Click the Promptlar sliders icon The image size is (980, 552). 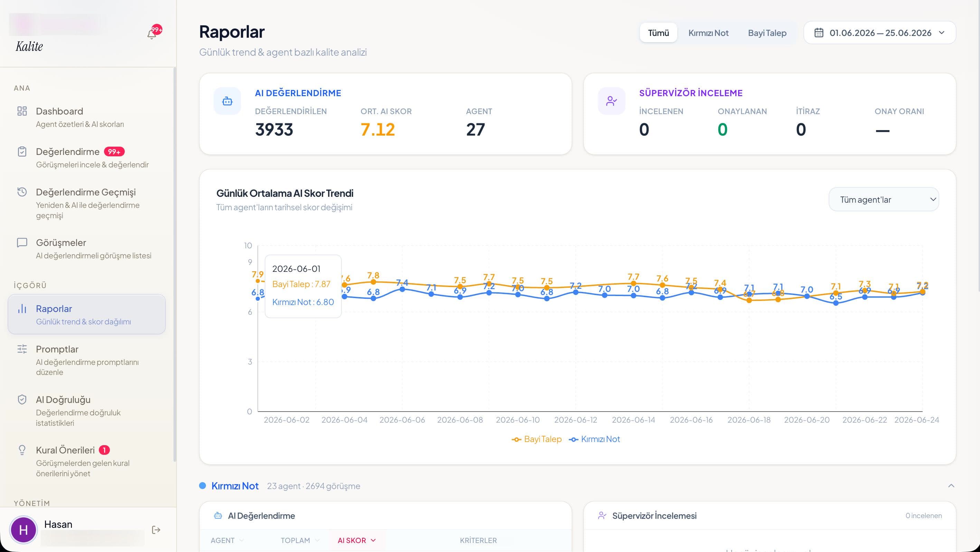click(22, 349)
